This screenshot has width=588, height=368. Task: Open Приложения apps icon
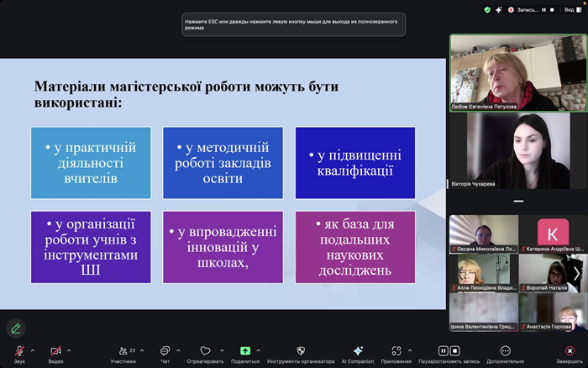pyautogui.click(x=396, y=350)
